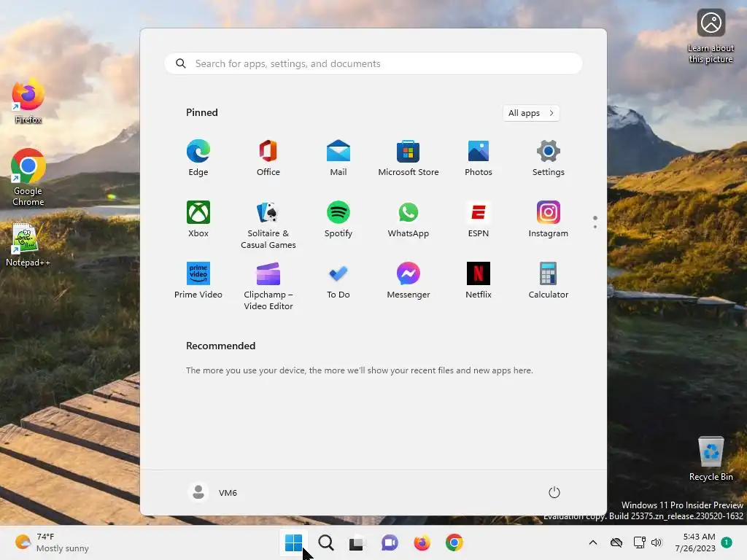Open the power options button

tap(554, 492)
